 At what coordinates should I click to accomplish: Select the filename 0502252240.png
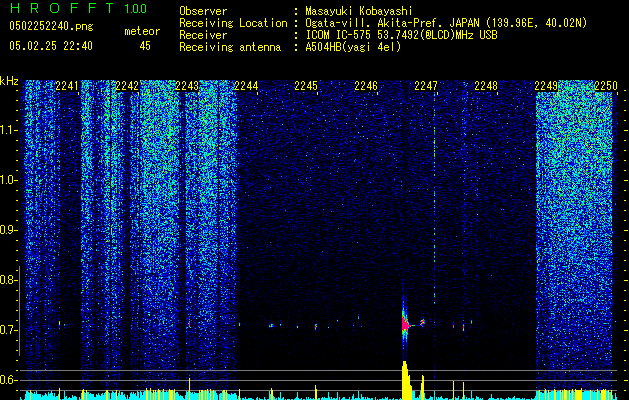pyautogui.click(x=51, y=26)
